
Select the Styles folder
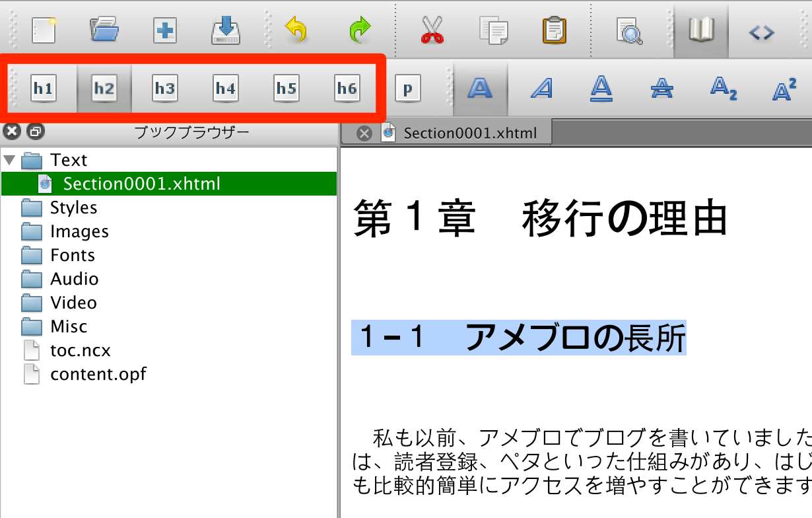coord(73,207)
